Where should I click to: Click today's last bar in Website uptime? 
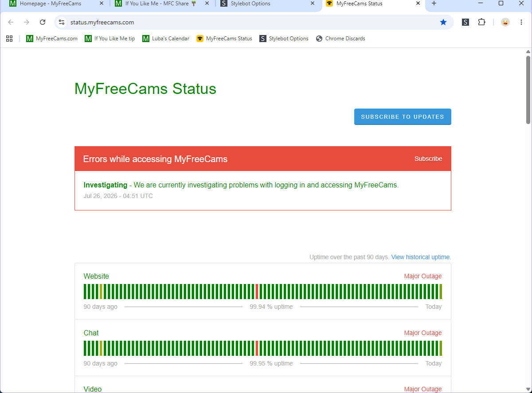pyautogui.click(x=441, y=292)
